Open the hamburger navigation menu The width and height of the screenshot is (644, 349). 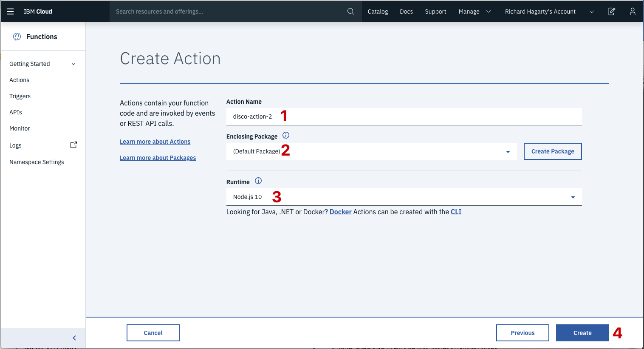11,11
